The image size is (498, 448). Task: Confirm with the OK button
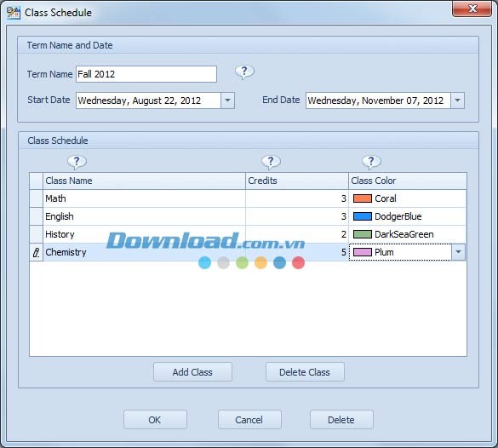pyautogui.click(x=155, y=420)
